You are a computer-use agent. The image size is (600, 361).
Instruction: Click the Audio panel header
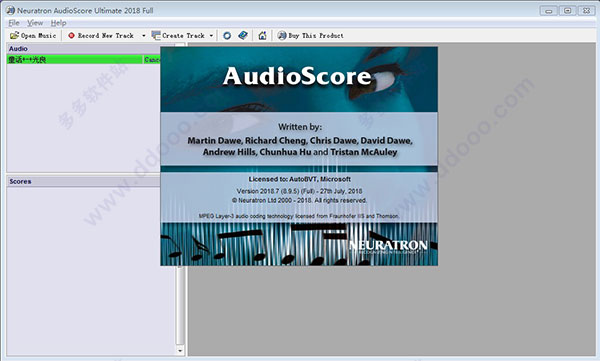pyautogui.click(x=83, y=49)
